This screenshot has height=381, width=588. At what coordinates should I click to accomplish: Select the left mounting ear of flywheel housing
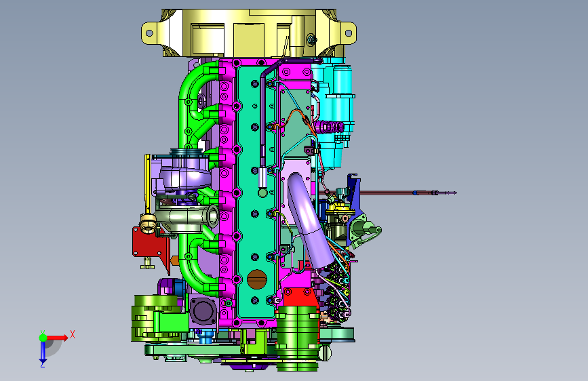[x=151, y=33]
